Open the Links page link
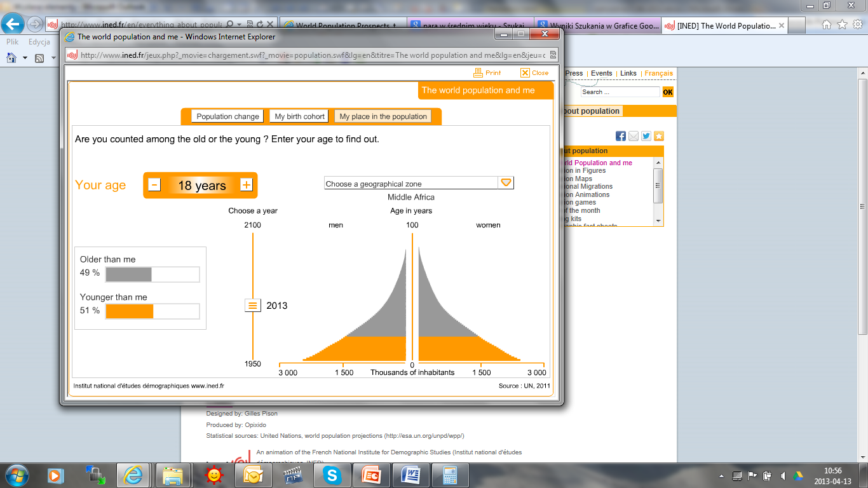868x488 pixels. 628,73
